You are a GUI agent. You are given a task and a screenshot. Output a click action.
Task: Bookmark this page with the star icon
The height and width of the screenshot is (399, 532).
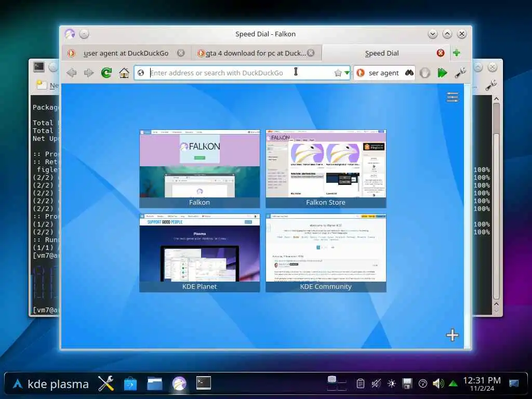click(x=338, y=73)
